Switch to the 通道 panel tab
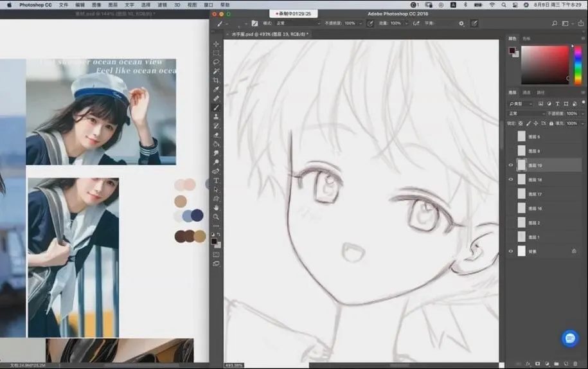This screenshot has width=588, height=369. tap(526, 93)
